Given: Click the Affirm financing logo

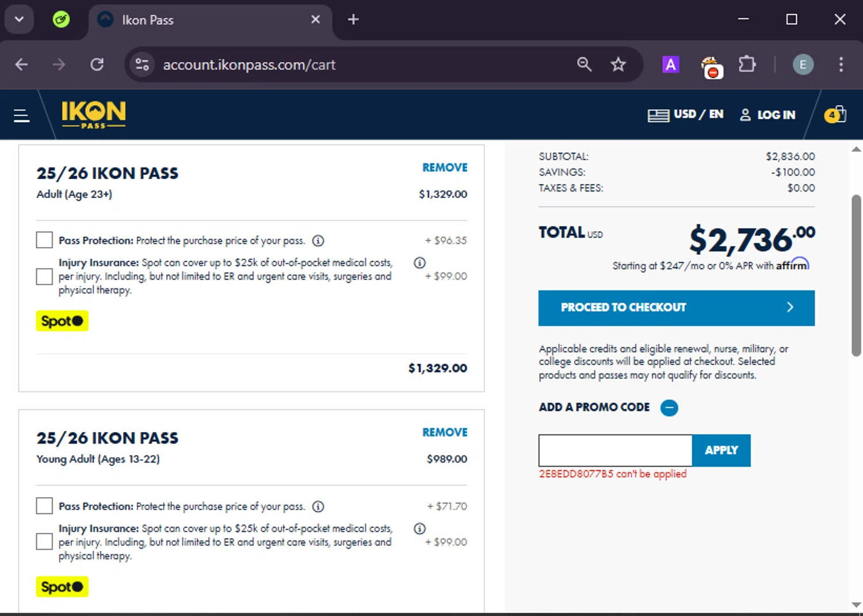Looking at the screenshot, I should pos(792,264).
